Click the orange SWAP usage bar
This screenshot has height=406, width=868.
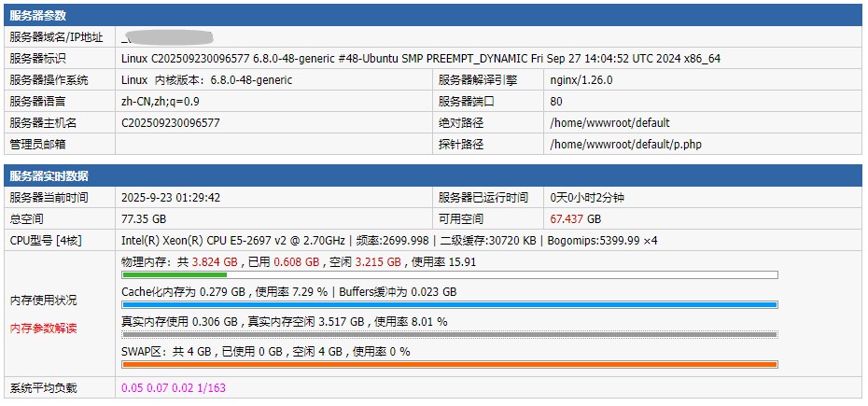[x=449, y=364]
